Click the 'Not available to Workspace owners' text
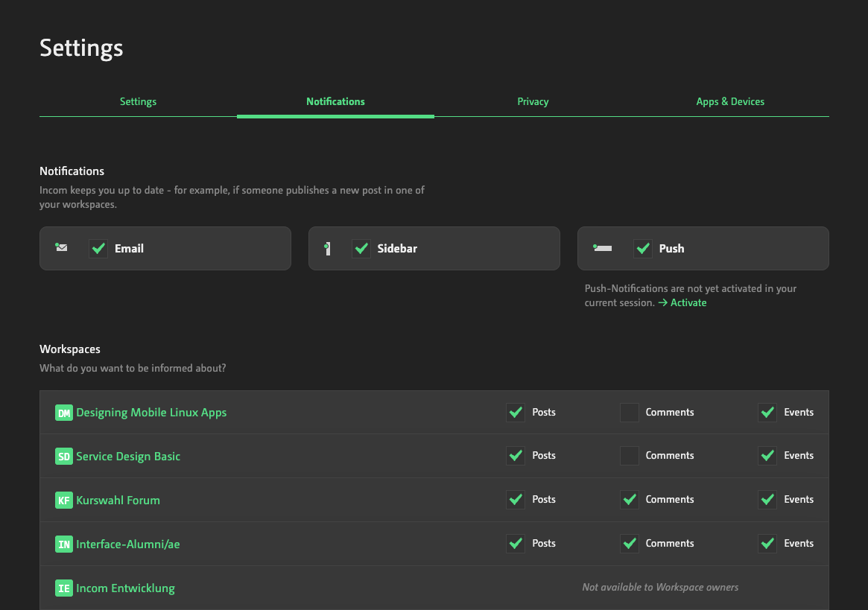868x610 pixels. coord(660,588)
